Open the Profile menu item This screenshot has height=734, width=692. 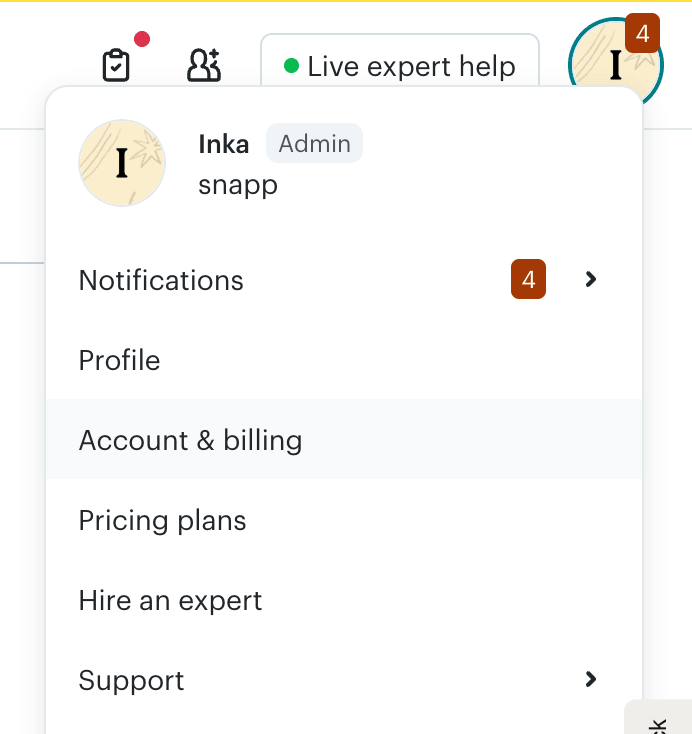[344, 360]
